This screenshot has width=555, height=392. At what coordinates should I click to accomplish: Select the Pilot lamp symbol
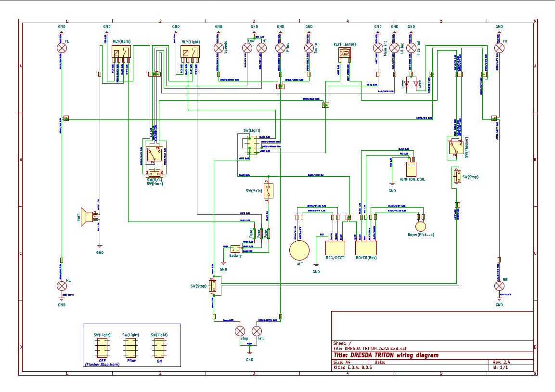pos(280,48)
